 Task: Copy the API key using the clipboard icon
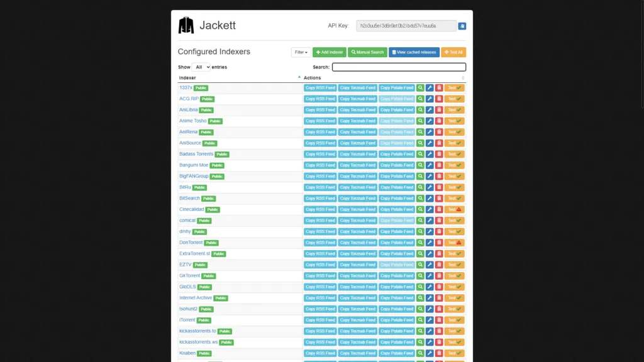click(462, 26)
